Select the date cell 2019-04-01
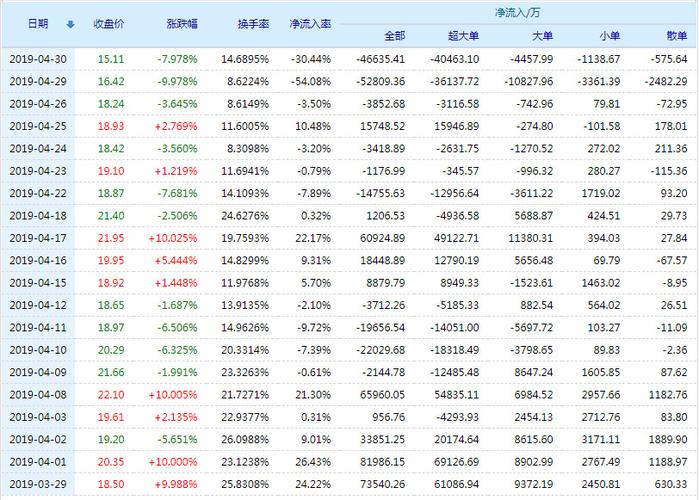This screenshot has width=699, height=500. [x=38, y=462]
